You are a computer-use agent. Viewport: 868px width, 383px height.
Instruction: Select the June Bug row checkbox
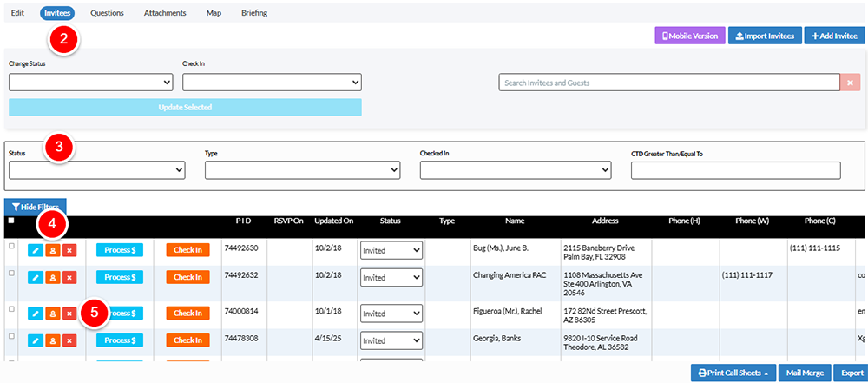(x=11, y=247)
